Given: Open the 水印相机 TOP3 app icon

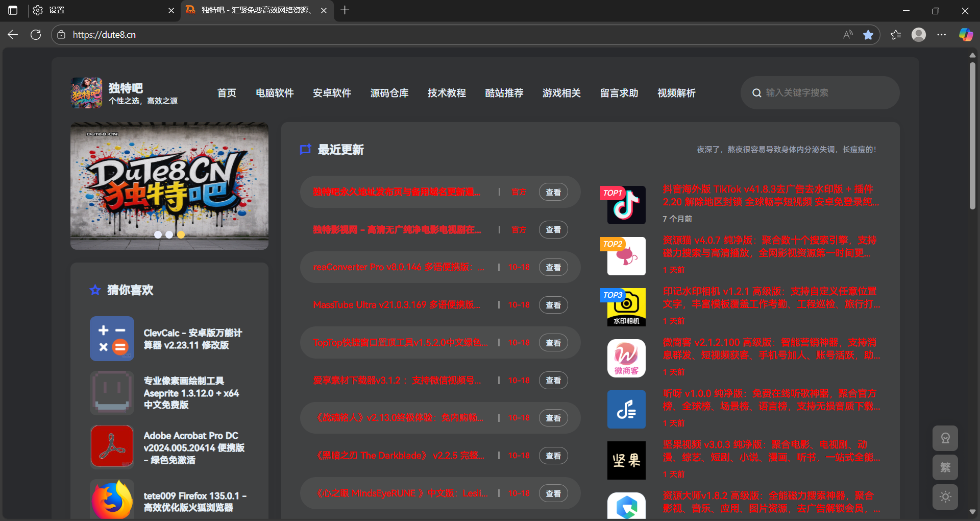Looking at the screenshot, I should (626, 307).
